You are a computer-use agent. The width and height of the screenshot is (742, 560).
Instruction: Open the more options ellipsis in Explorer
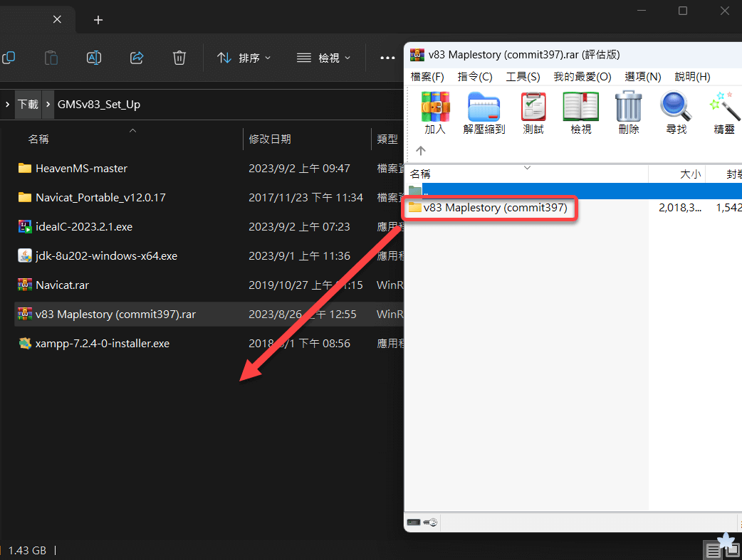point(387,58)
